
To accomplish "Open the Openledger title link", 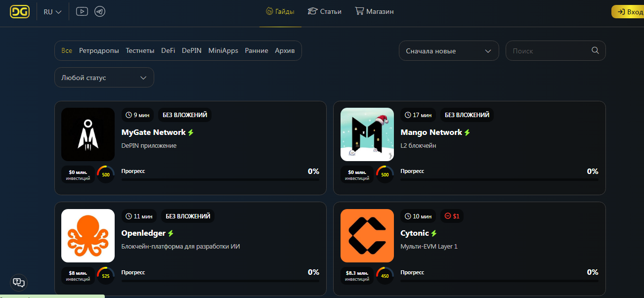I will (x=143, y=233).
